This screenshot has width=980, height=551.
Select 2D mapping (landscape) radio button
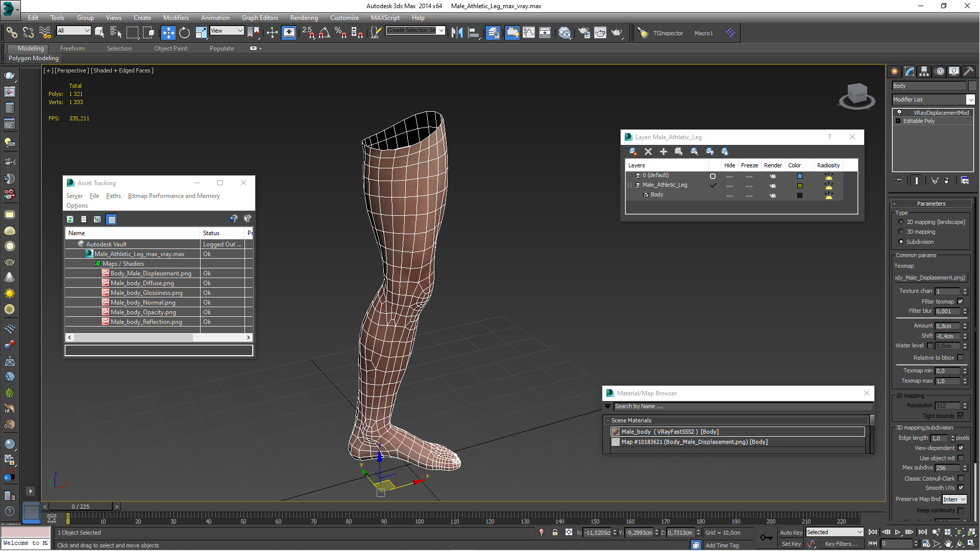tap(901, 222)
